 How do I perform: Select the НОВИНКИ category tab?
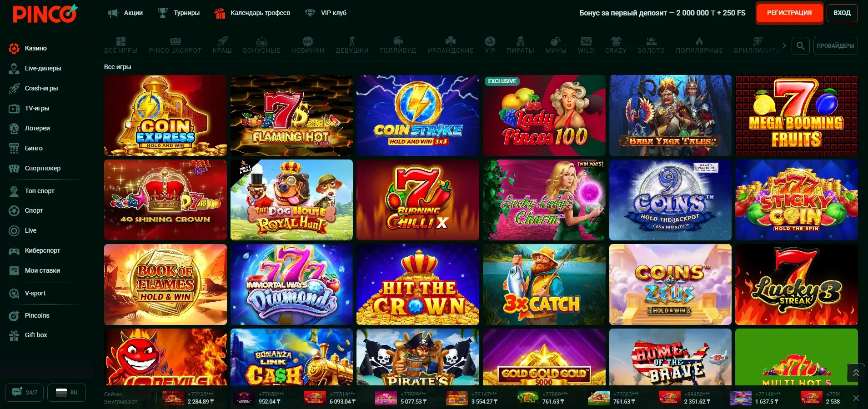[x=308, y=45]
